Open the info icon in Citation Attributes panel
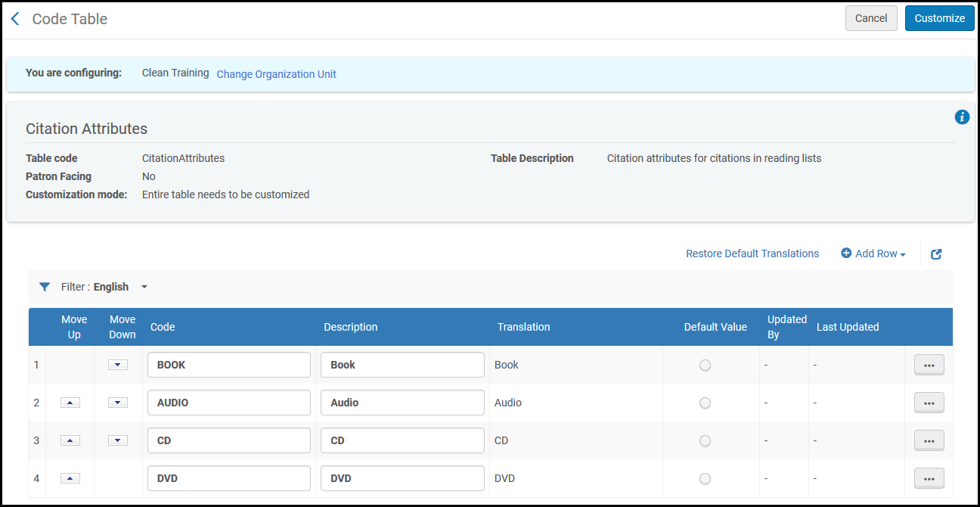Screen dimensions: 980x507 click(962, 117)
